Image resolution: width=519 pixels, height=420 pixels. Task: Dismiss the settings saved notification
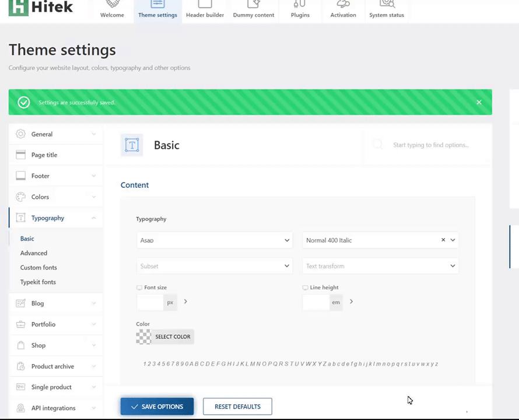(479, 102)
